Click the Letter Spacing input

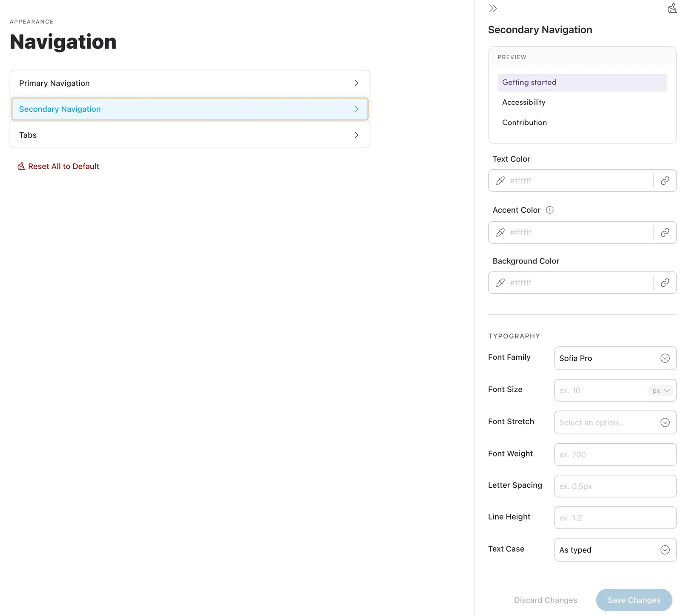click(x=615, y=486)
